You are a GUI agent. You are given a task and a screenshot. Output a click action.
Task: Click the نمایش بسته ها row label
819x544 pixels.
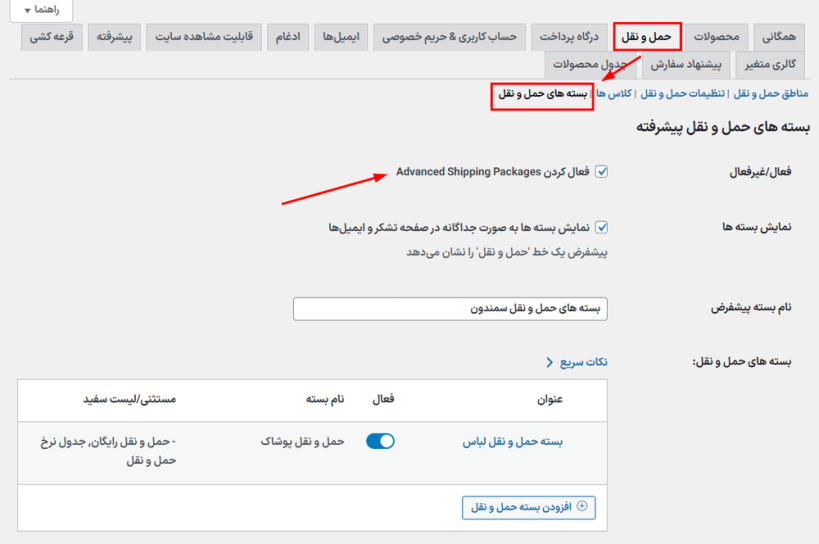[757, 227]
